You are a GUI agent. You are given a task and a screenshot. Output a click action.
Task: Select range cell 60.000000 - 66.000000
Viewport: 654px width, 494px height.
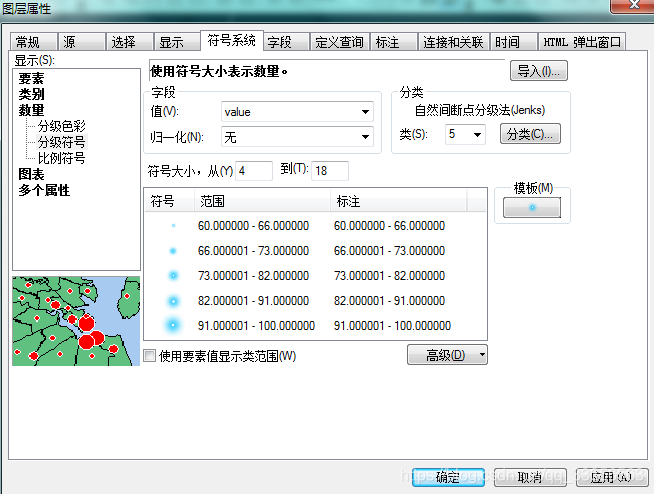click(x=253, y=226)
